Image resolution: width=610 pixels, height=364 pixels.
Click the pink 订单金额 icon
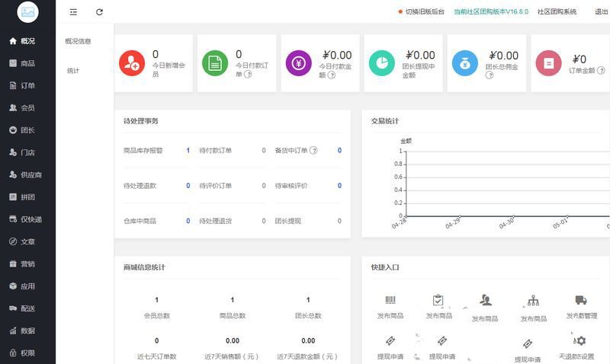(x=548, y=63)
